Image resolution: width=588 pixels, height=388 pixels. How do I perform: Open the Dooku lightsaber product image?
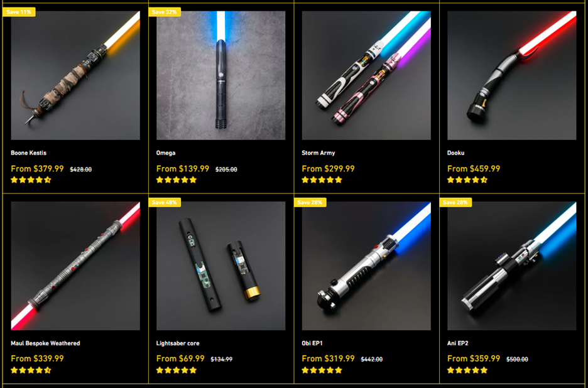click(512, 75)
